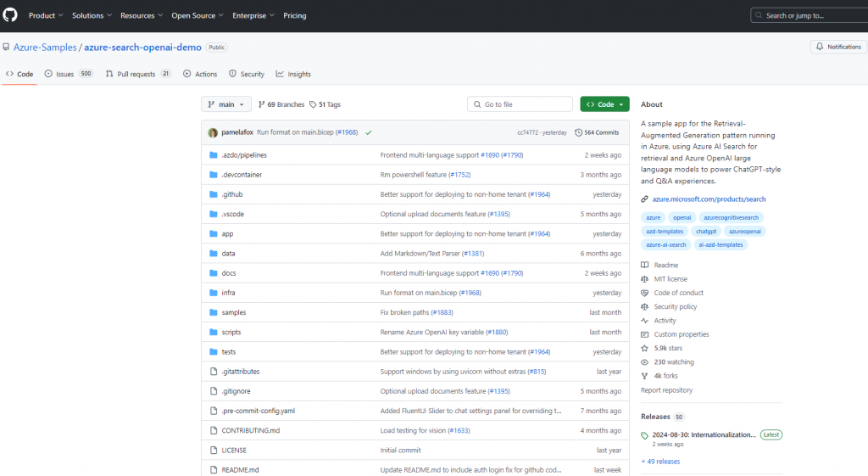Switch to the Issues tab

69,74
